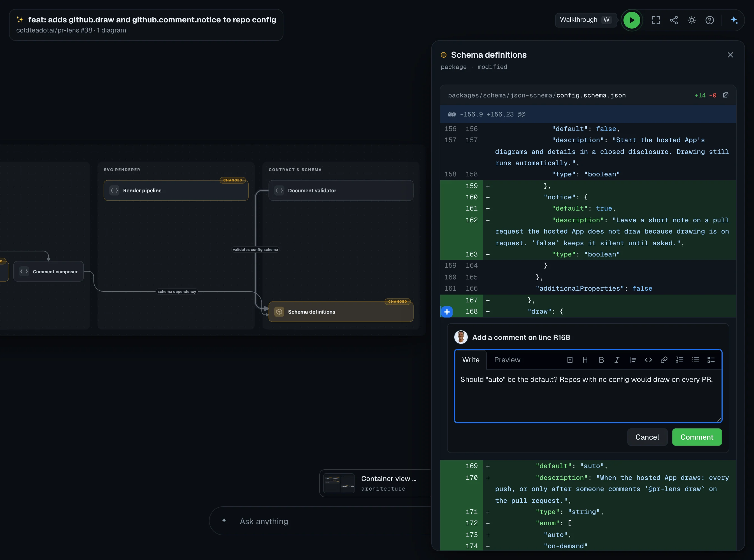Image resolution: width=754 pixels, height=560 pixels.
Task: Select the Comment composer node
Action: click(x=48, y=271)
